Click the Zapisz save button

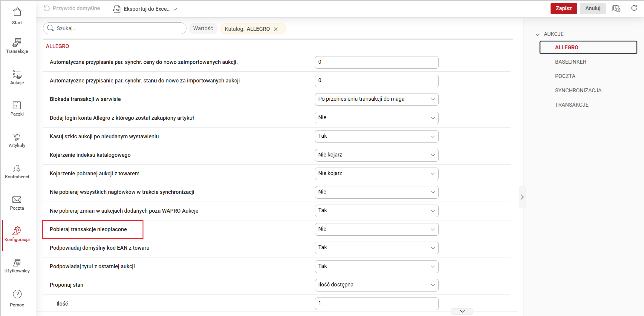(x=563, y=8)
